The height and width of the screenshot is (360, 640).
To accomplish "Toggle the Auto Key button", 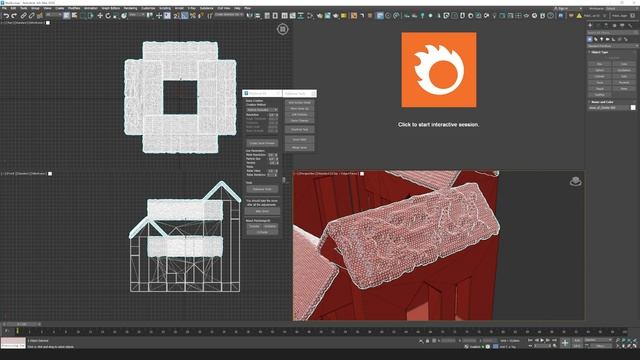I will (x=578, y=340).
